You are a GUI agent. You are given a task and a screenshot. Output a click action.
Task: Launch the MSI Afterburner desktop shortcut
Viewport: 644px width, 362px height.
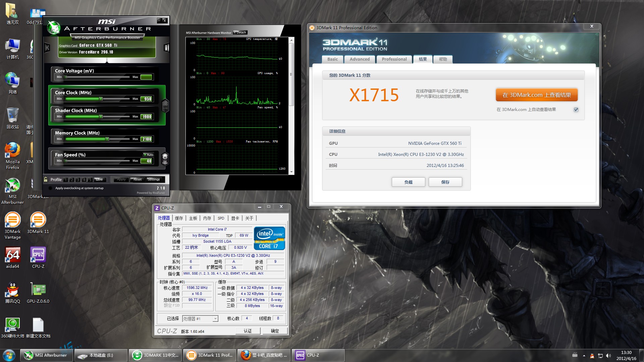13,191
